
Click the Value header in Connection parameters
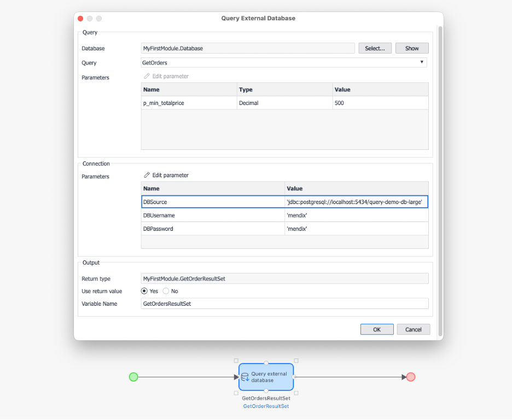(357, 189)
